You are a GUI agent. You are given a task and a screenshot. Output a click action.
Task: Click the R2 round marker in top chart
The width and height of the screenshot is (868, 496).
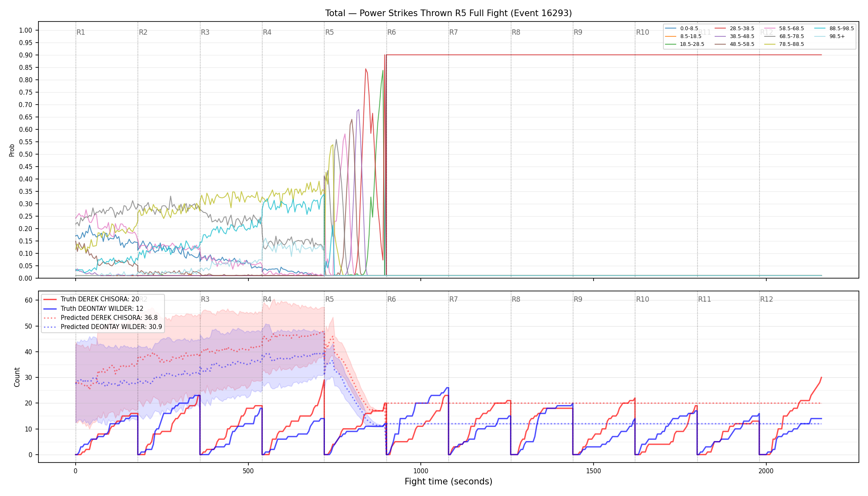pyautogui.click(x=143, y=32)
